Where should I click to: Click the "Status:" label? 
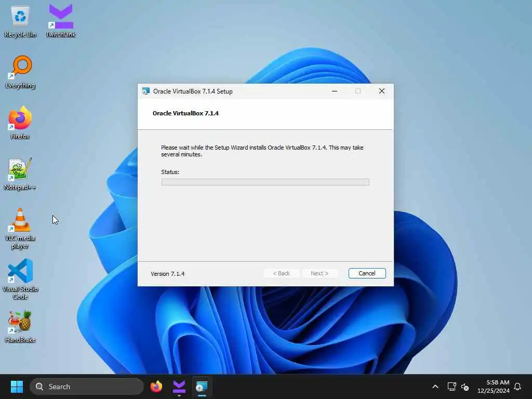click(x=170, y=172)
